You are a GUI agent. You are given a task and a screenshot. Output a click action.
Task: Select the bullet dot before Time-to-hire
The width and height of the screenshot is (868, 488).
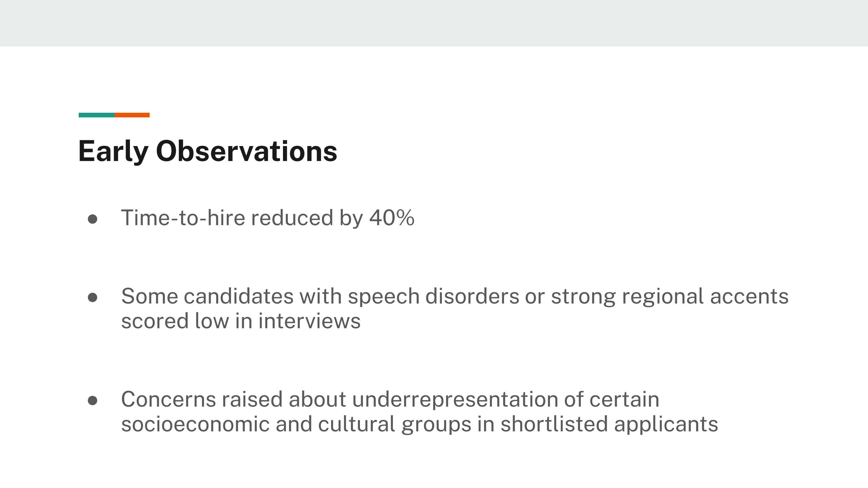point(92,219)
